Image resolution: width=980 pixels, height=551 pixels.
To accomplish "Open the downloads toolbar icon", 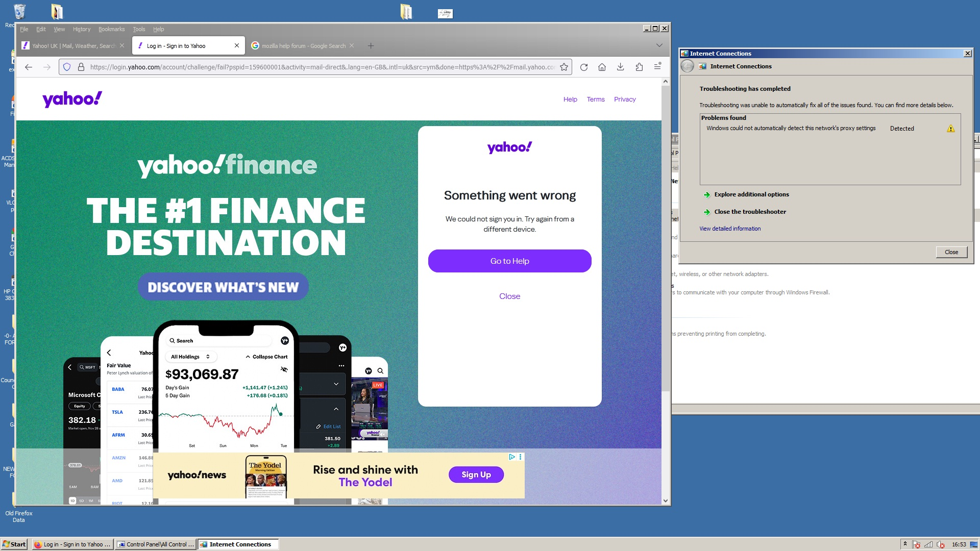I will coord(620,67).
